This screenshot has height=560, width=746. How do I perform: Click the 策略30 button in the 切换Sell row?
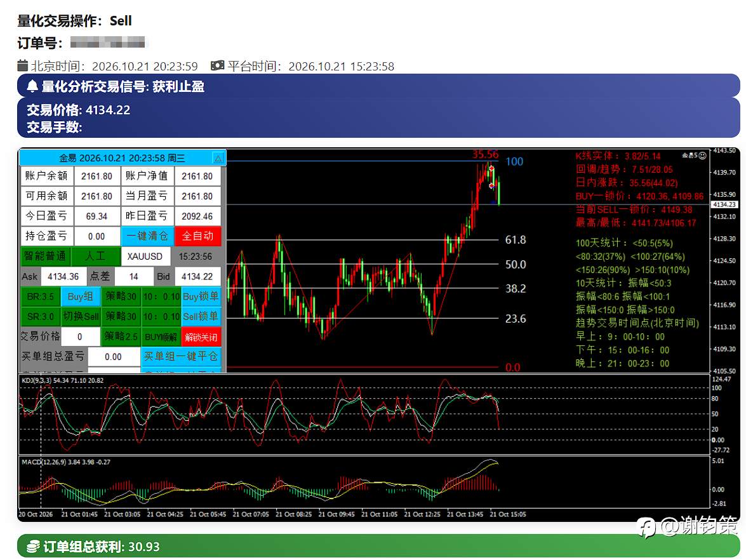tap(121, 316)
